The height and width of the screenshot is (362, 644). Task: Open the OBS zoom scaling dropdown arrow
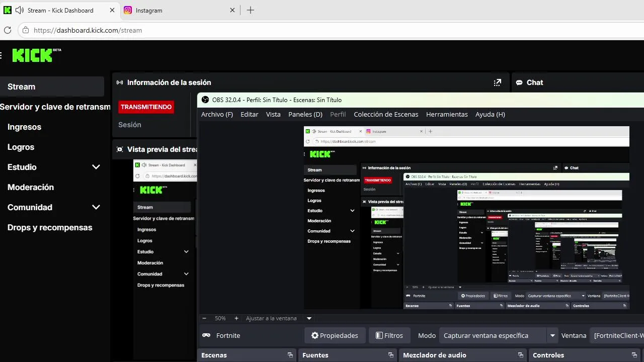pyautogui.click(x=309, y=318)
